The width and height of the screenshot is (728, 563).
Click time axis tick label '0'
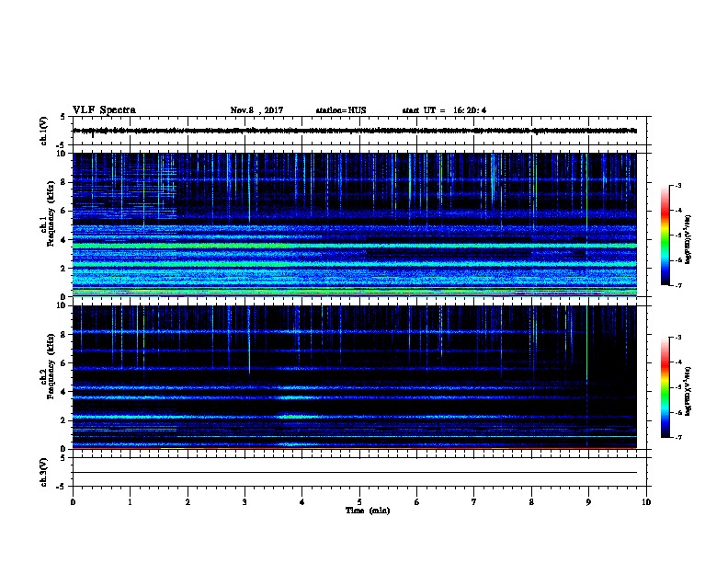coord(73,501)
